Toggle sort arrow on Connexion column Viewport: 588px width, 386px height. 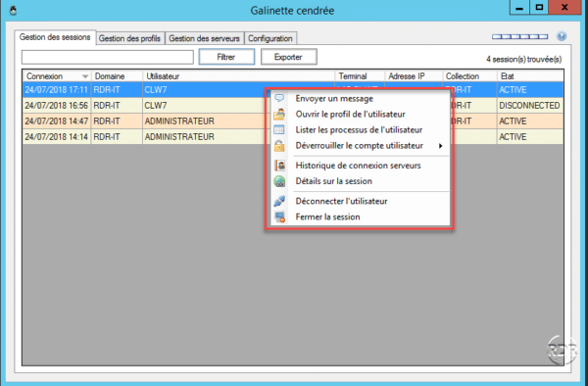[85, 76]
